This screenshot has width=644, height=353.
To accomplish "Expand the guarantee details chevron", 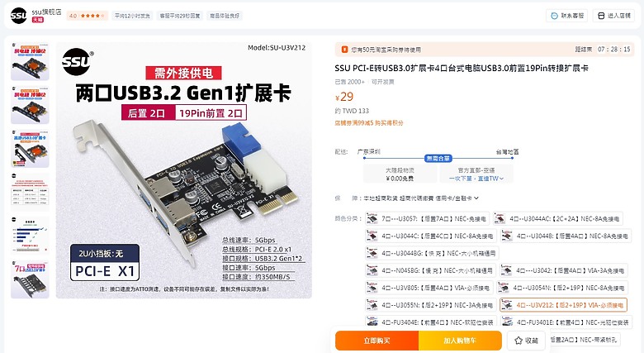I will tap(476, 198).
